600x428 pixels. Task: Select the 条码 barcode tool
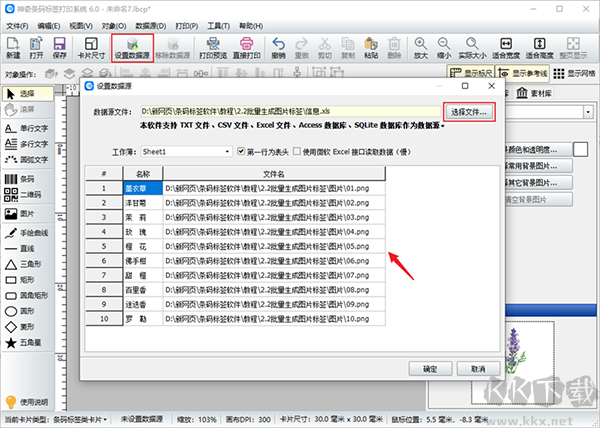[19, 179]
